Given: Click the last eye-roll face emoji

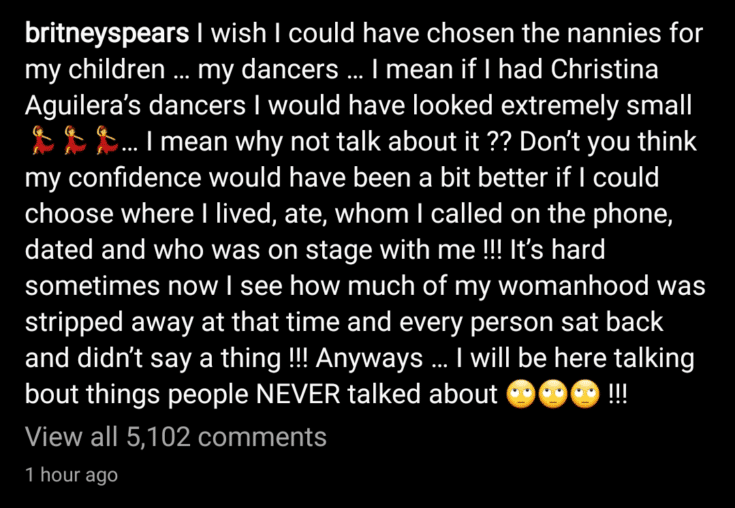Looking at the screenshot, I should coord(585,394).
